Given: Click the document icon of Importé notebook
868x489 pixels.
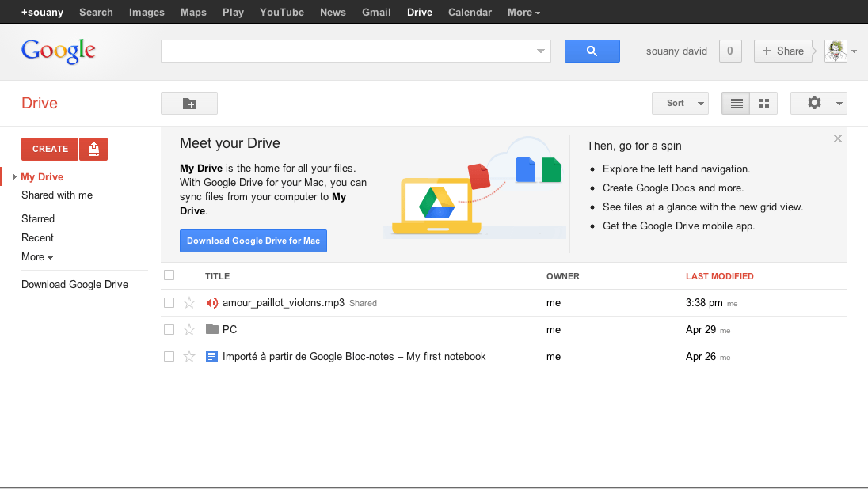Looking at the screenshot, I should [211, 356].
